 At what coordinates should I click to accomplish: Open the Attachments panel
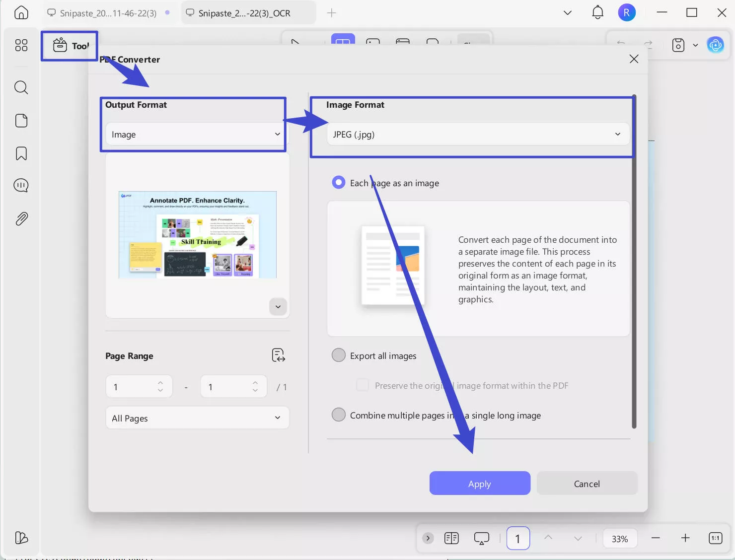click(21, 218)
